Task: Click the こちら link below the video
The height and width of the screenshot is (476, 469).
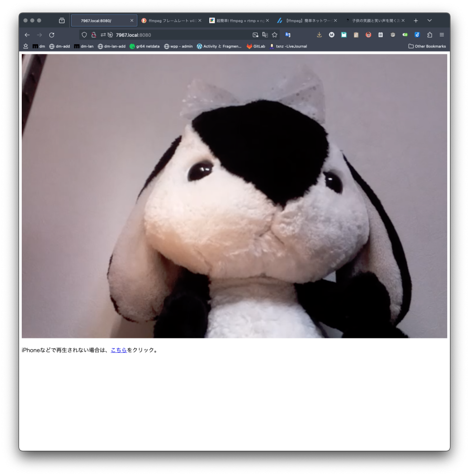Action: [x=119, y=350]
